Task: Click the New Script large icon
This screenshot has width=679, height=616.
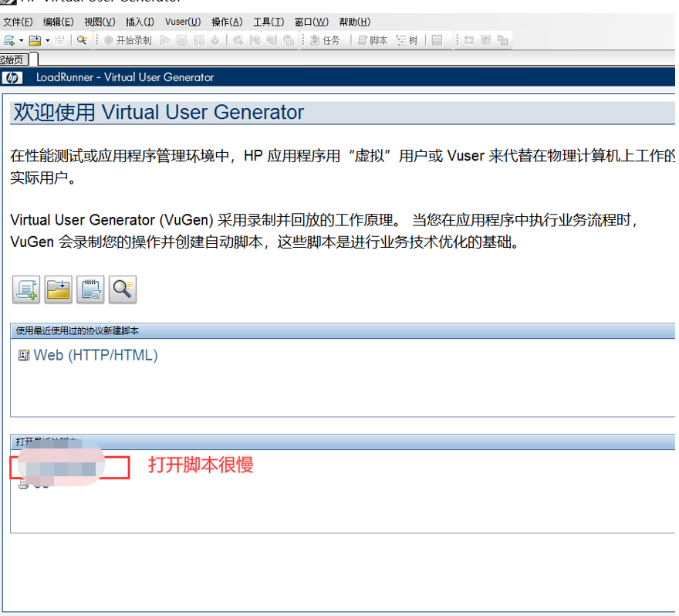Action: 25,289
